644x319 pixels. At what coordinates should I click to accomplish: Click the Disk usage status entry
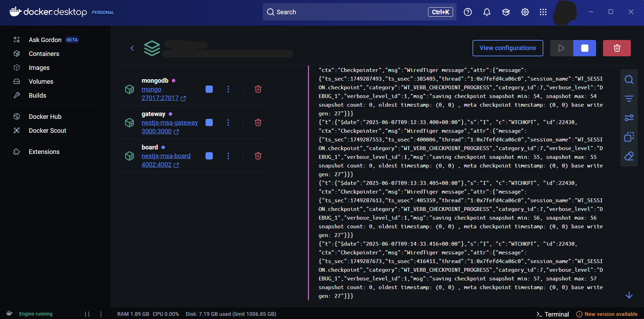[231, 314]
